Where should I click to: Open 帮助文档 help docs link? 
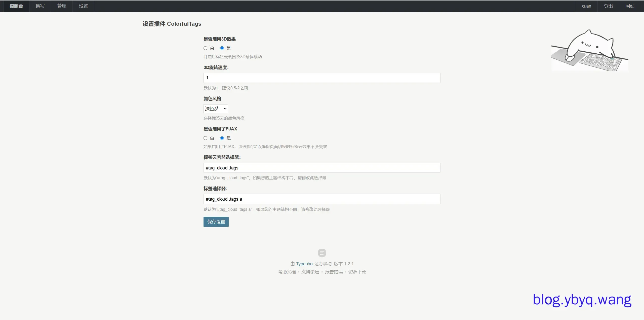click(x=287, y=272)
